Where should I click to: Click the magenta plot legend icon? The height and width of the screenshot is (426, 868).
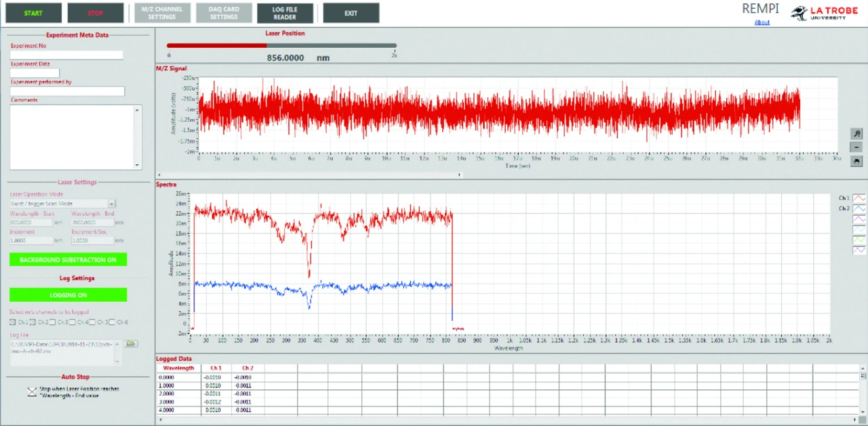[x=859, y=219]
